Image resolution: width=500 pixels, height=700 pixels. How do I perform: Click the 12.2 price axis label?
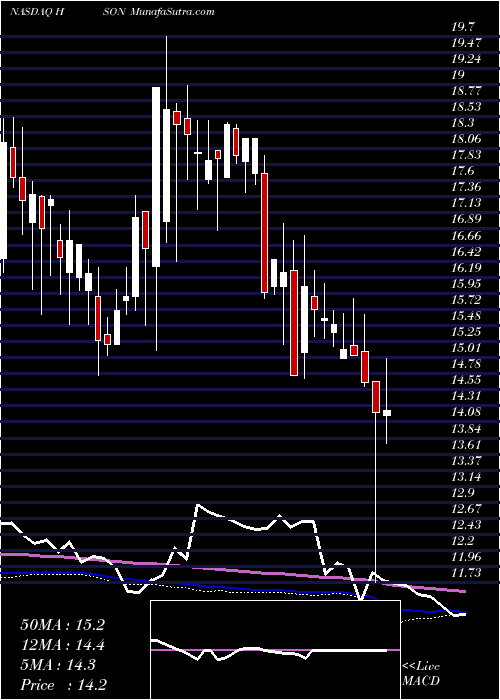click(462, 541)
